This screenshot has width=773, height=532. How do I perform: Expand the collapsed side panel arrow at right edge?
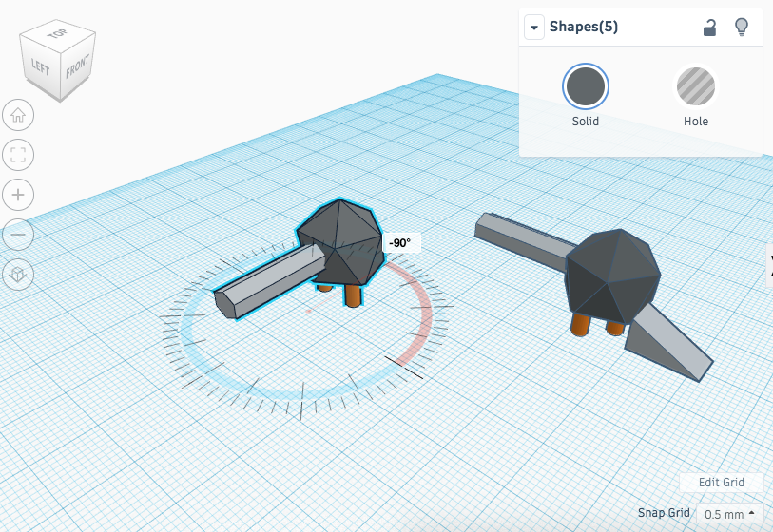769,266
